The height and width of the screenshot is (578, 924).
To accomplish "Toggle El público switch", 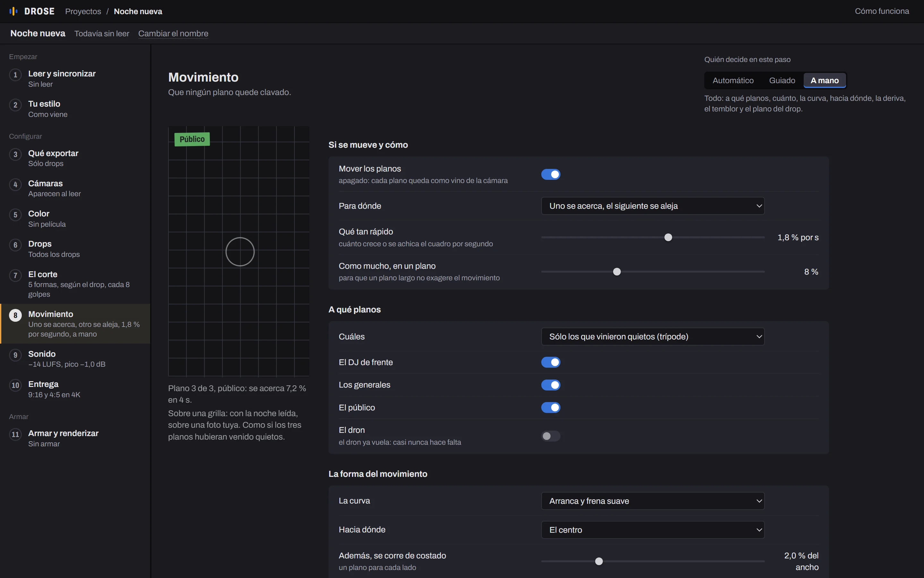I will tap(551, 407).
